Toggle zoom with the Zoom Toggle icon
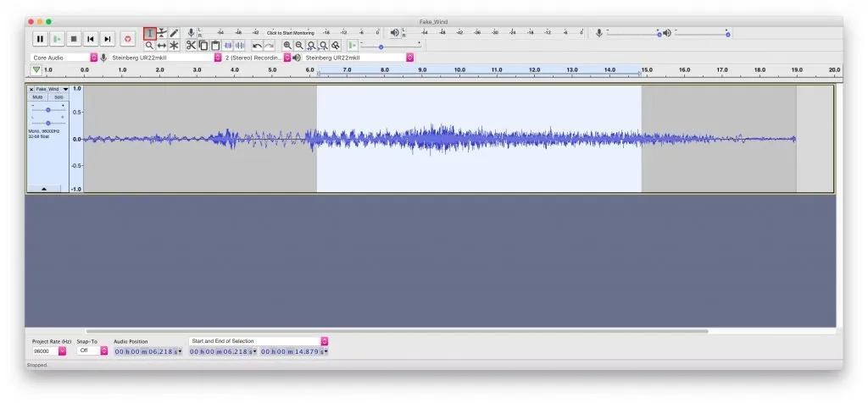 pos(336,46)
